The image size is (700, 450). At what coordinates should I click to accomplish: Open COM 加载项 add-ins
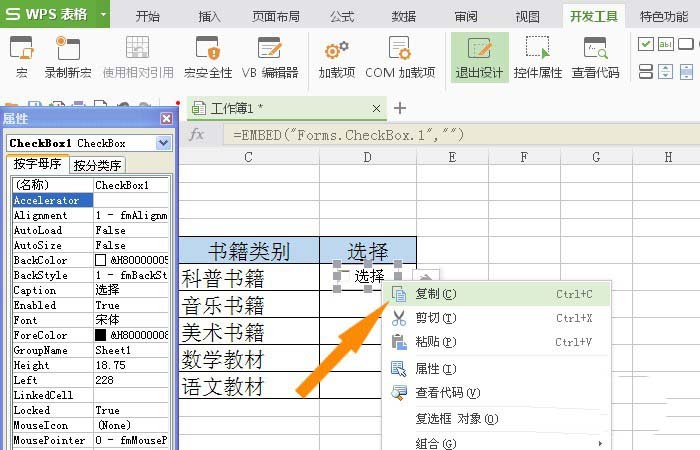[400, 56]
